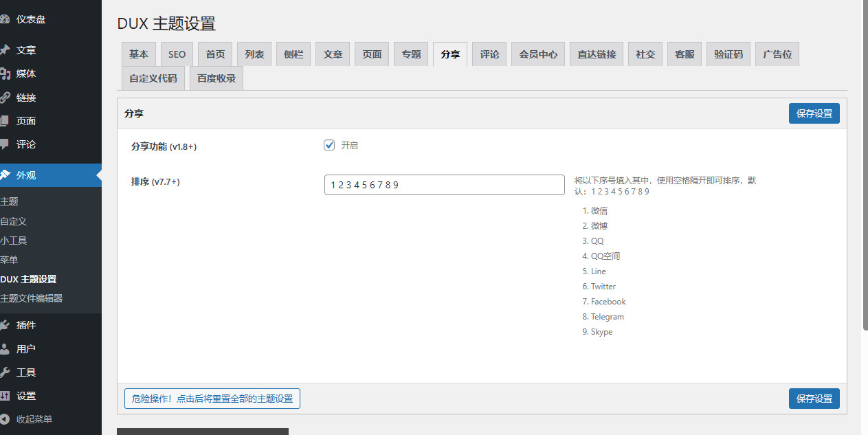Click the plugin icon beside 插件
The width and height of the screenshot is (868, 435).
pos(4,325)
